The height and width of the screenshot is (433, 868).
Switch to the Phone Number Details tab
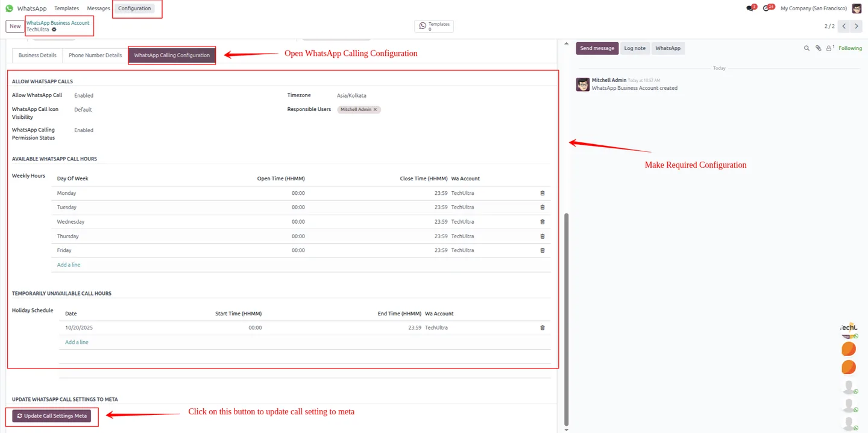(x=95, y=55)
